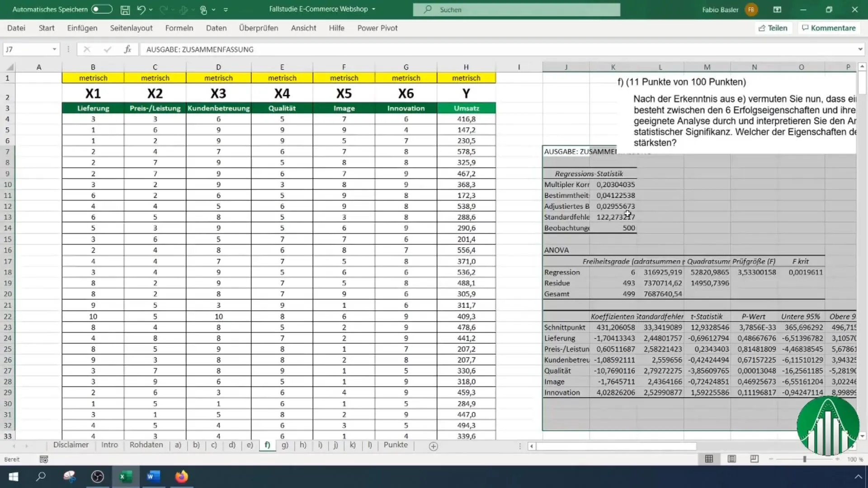Open the file name dropdown next to Fallstudie E-Commerce Webshop
The height and width of the screenshot is (488, 868).
coord(373,9)
